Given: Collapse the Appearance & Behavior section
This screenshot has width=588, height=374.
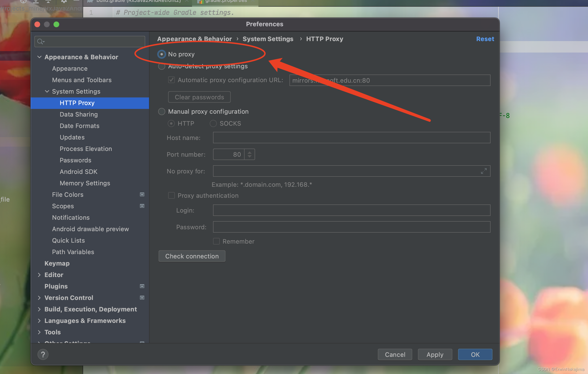Looking at the screenshot, I should point(39,57).
